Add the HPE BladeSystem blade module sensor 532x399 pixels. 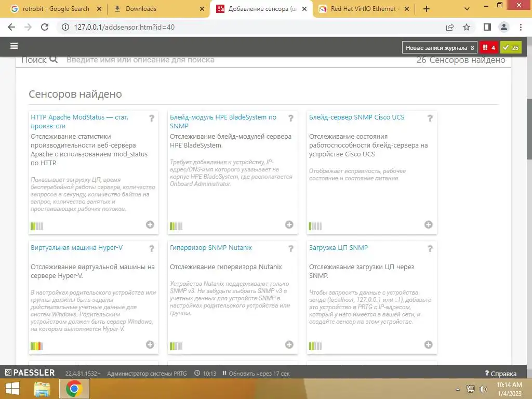click(x=289, y=224)
